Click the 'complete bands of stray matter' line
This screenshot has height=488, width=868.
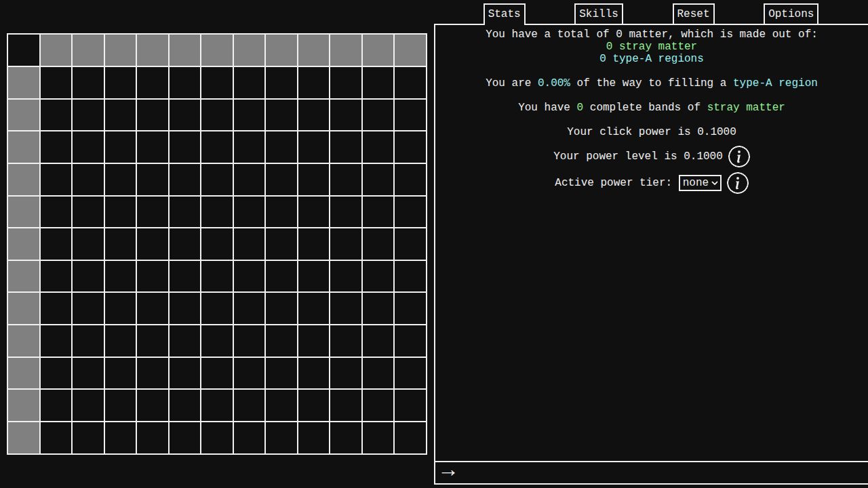(x=652, y=107)
